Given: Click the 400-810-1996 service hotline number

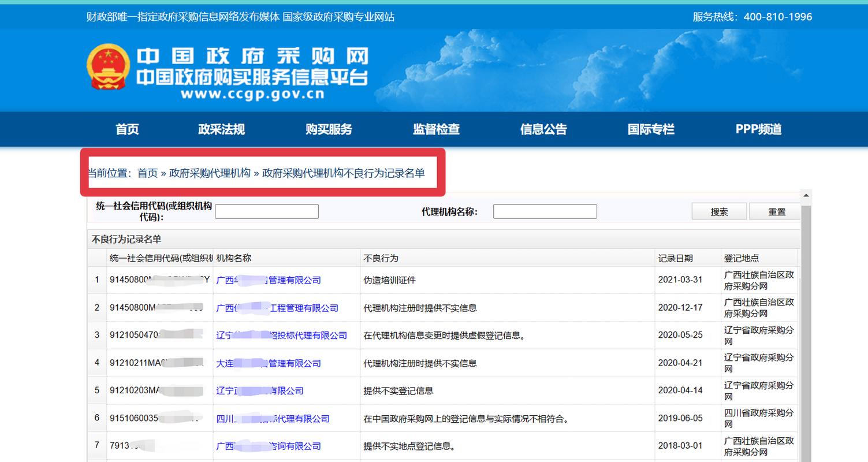Looking at the screenshot, I should pos(778,17).
